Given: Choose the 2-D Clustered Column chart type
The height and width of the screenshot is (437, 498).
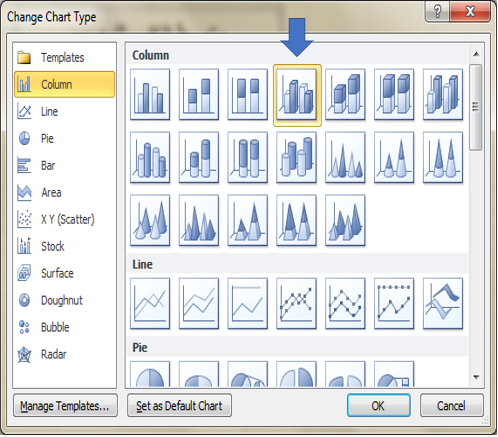Looking at the screenshot, I should coord(150,95).
